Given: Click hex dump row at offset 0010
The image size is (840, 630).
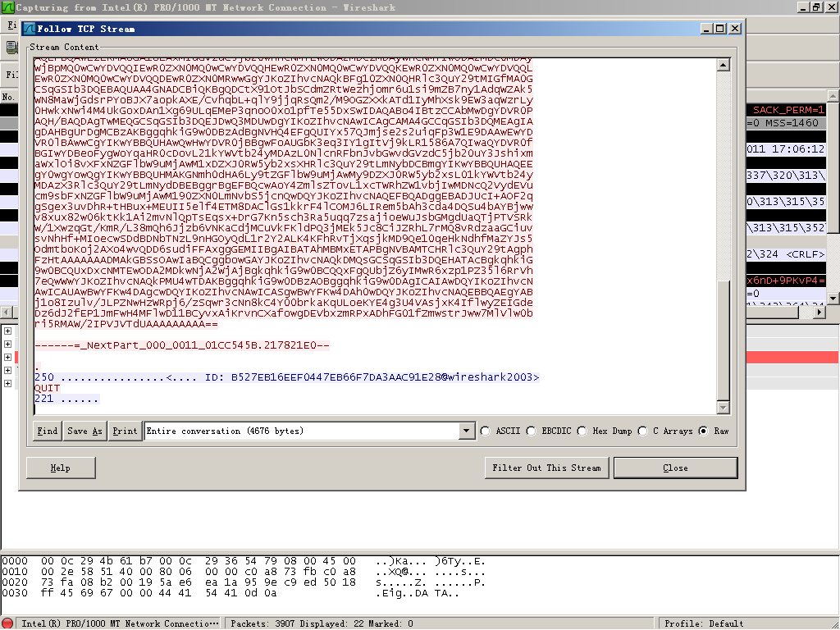Looking at the screenshot, I should pyautogui.click(x=244, y=572).
